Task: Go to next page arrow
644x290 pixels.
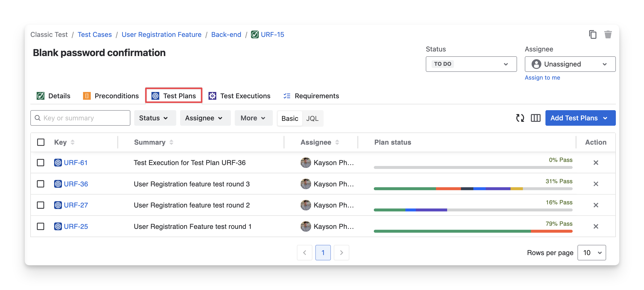Action: click(x=341, y=252)
